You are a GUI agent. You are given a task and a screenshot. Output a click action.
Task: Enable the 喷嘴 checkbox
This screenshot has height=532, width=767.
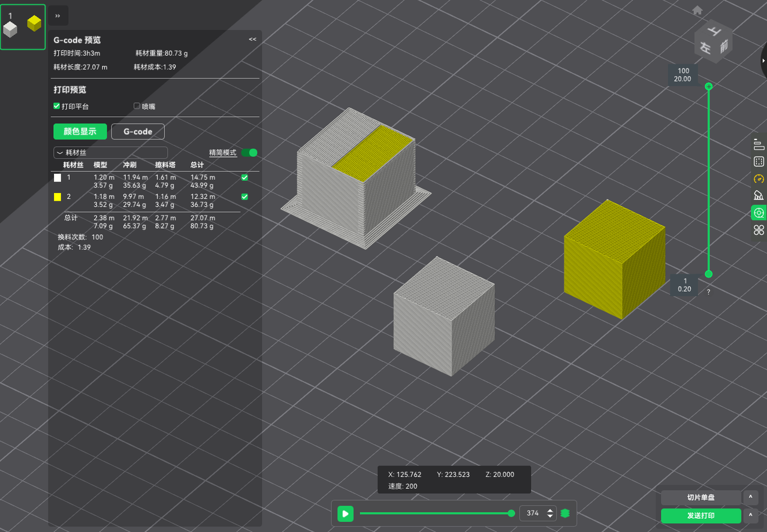coord(137,106)
